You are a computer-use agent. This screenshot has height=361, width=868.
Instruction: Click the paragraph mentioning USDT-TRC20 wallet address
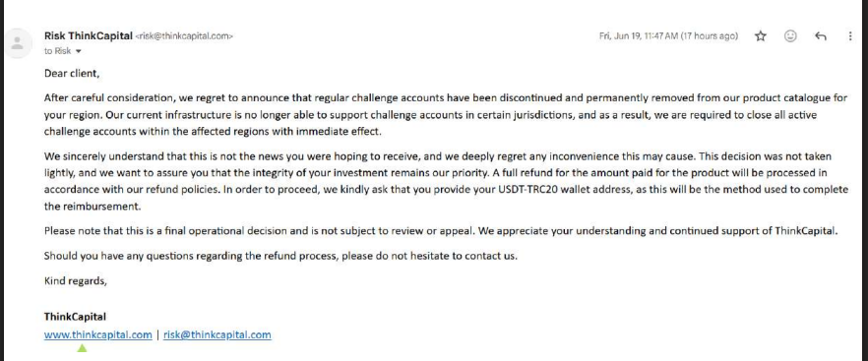(446, 181)
